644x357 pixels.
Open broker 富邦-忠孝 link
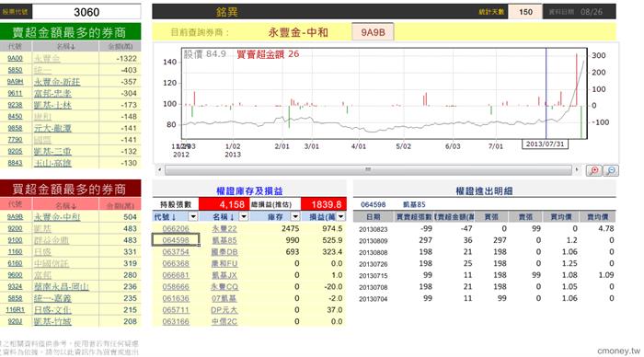52,93
